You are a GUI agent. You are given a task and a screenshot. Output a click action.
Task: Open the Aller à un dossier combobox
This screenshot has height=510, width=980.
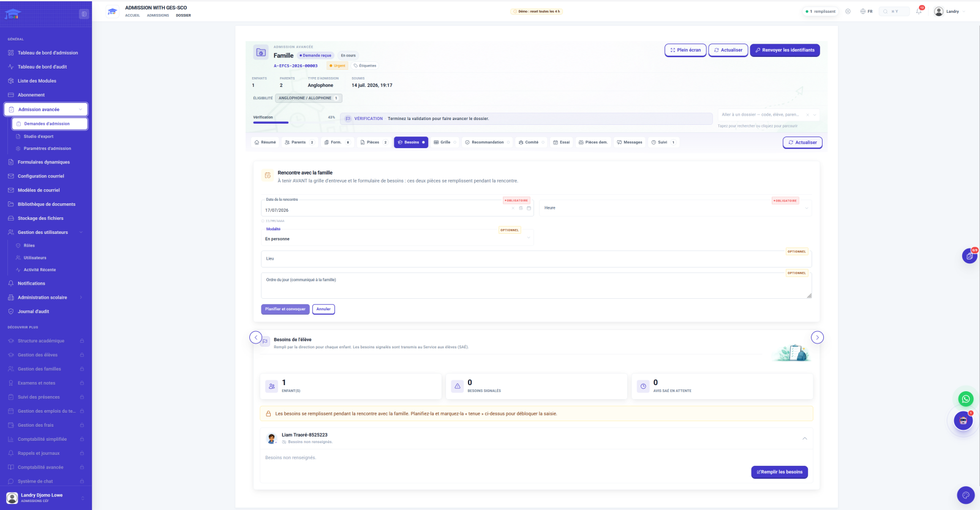(768, 114)
